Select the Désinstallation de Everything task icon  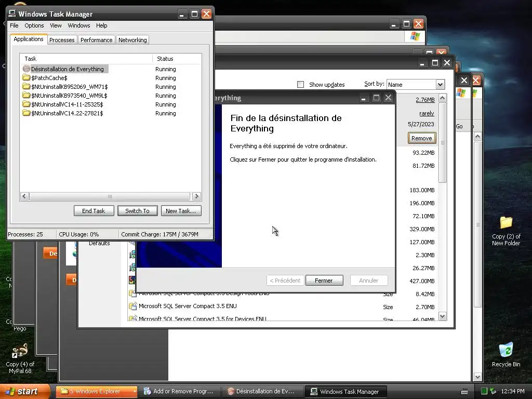26,69
